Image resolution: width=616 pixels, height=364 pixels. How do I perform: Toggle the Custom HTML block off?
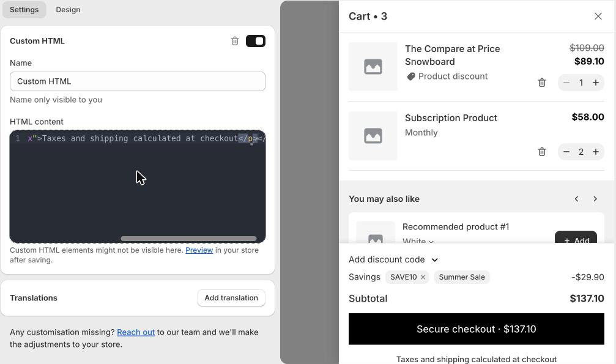click(256, 41)
